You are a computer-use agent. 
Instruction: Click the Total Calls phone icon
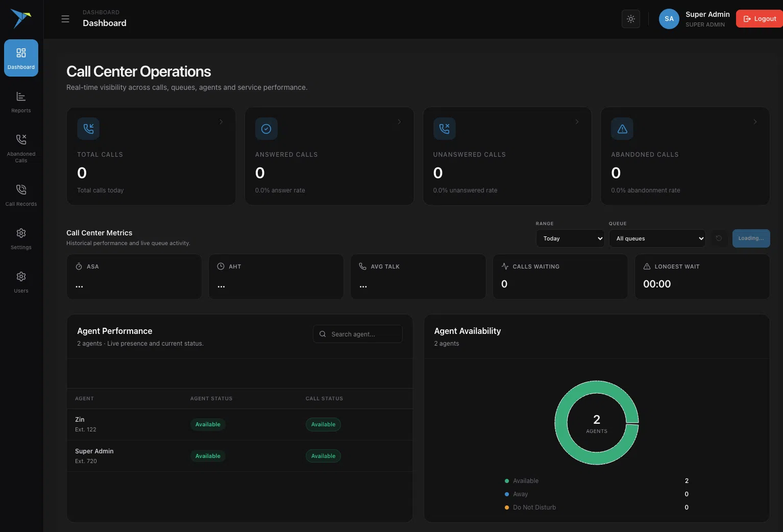pyautogui.click(x=88, y=129)
